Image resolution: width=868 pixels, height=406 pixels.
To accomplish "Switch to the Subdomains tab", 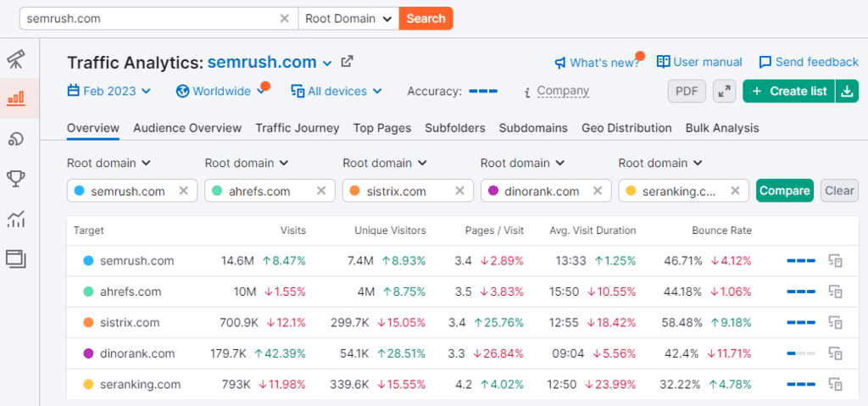I will 534,128.
